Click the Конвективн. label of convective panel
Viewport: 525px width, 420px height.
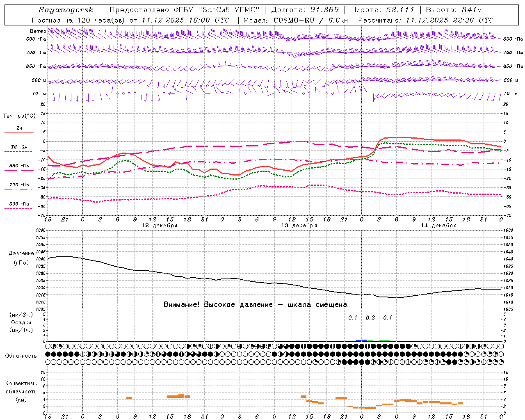pos(21,383)
